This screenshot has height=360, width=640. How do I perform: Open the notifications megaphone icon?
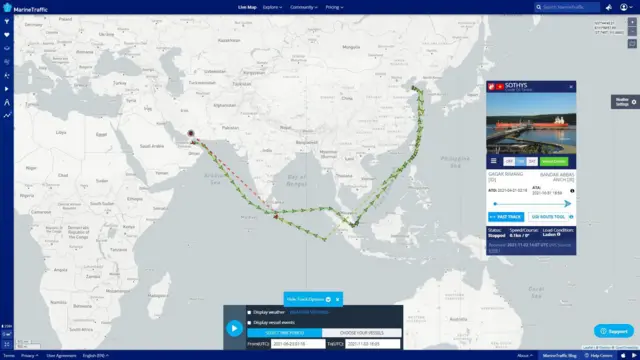[609, 7]
